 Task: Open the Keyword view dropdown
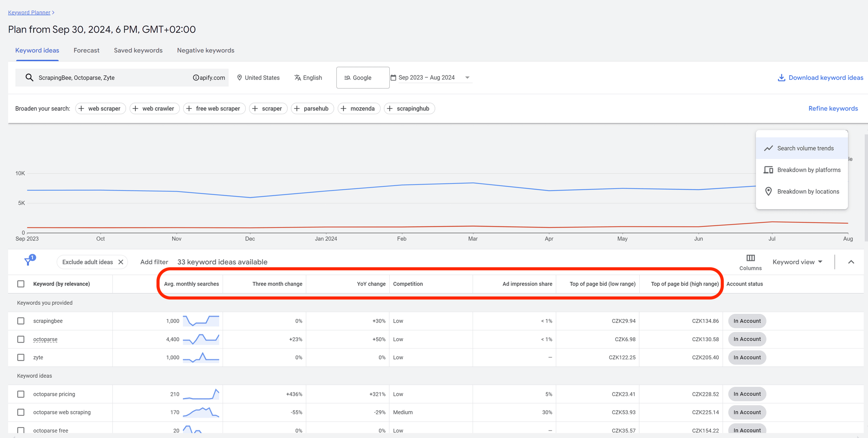tap(797, 262)
